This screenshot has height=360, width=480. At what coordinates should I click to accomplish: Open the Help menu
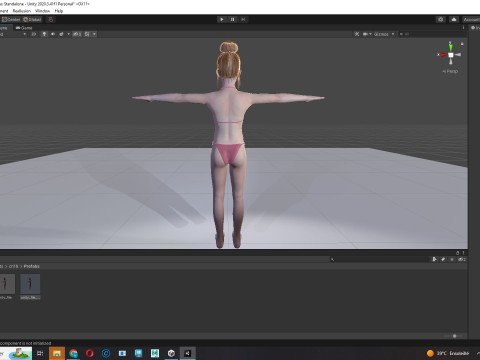point(59,11)
